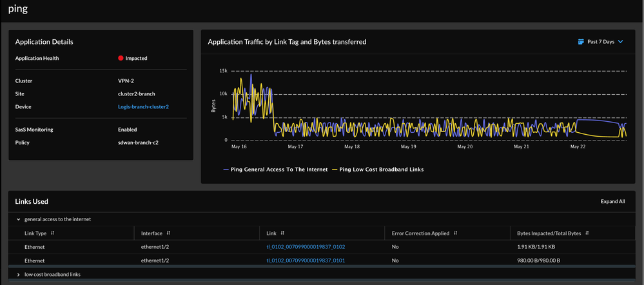Collapse the general access to the internet group
Screen dimensions: 644x285
(x=18, y=219)
